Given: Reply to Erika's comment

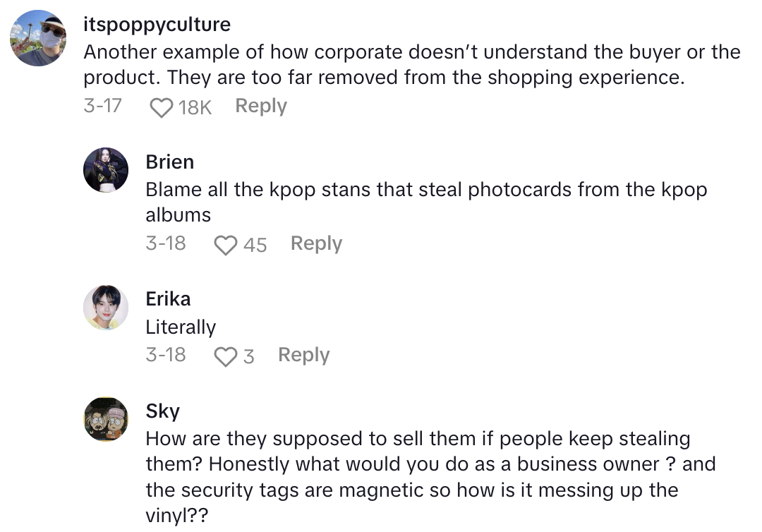Looking at the screenshot, I should tap(303, 355).
